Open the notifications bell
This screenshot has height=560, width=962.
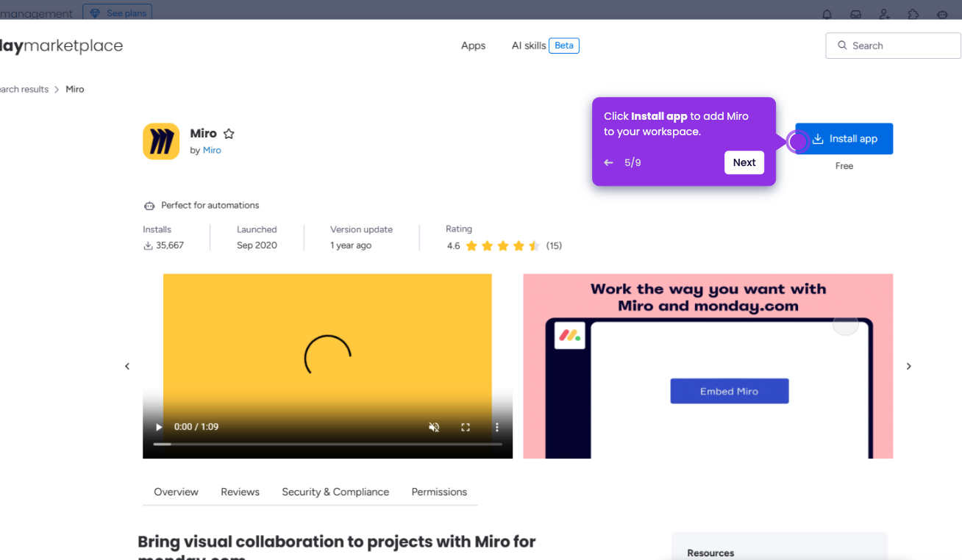(x=827, y=14)
